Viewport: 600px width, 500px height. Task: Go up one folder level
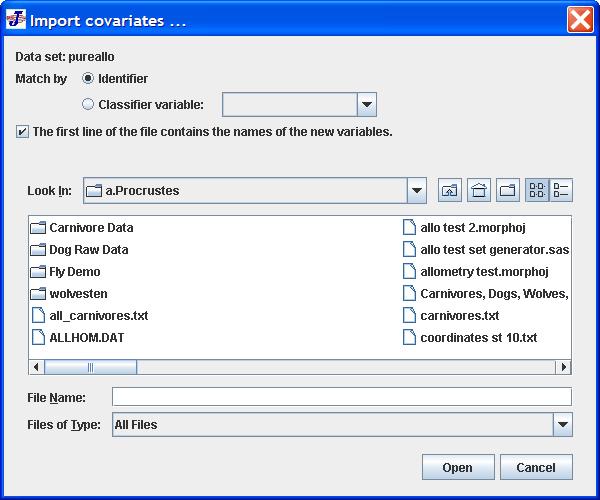click(x=450, y=190)
